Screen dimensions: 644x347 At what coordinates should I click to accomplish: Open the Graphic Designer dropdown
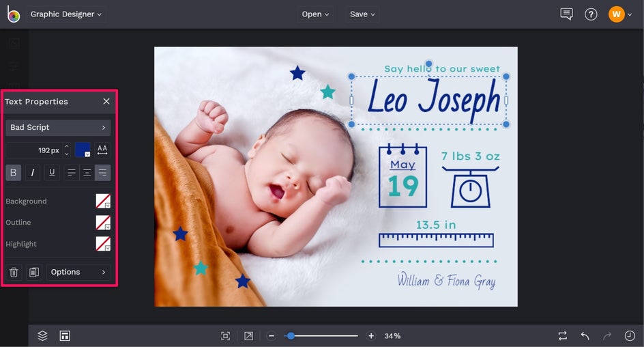coord(65,14)
